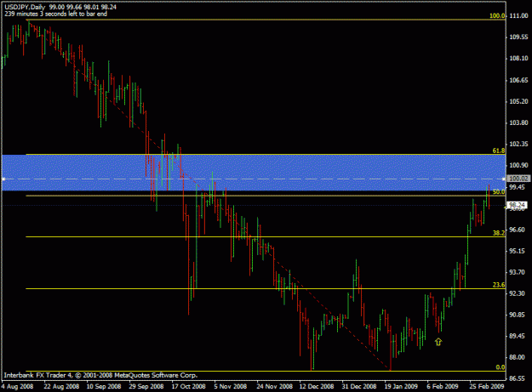Click the current price label 98.24
Image resolution: width=532 pixels, height=392 pixels.
(518, 205)
